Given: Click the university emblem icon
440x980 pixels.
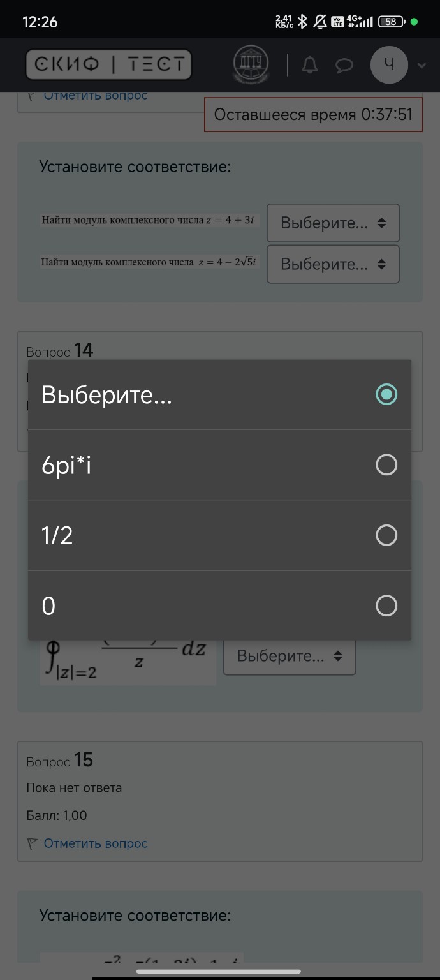Looking at the screenshot, I should click(x=251, y=64).
